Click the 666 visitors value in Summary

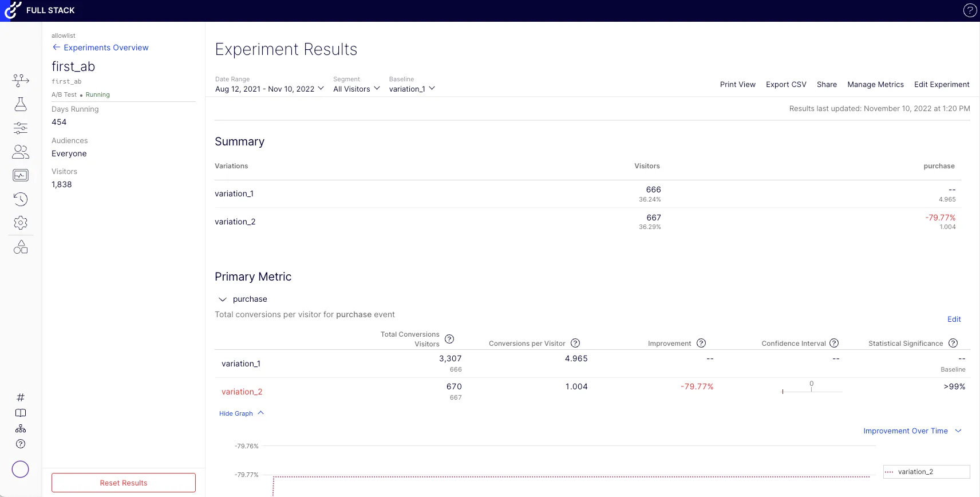point(653,190)
